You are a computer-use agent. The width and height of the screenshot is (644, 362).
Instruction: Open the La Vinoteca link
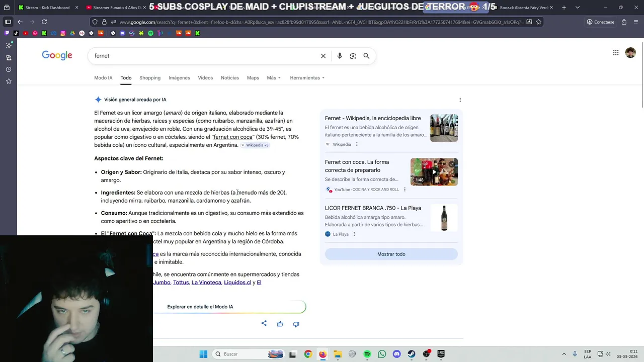(x=206, y=283)
